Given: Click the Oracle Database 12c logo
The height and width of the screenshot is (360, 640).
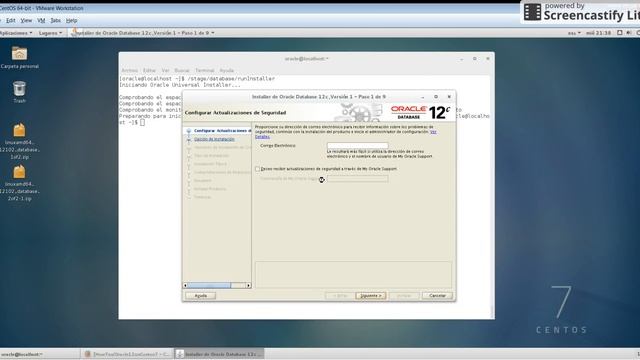Looking at the screenshot, I should coord(420,112).
